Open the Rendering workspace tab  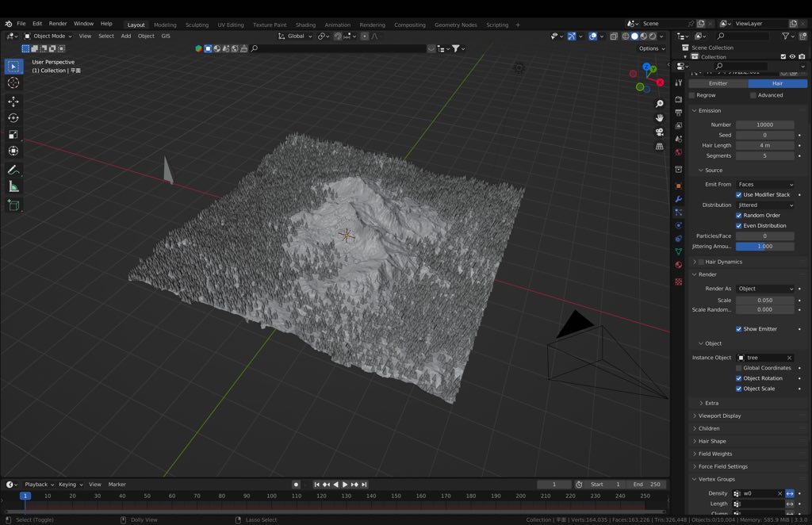pyautogui.click(x=372, y=25)
